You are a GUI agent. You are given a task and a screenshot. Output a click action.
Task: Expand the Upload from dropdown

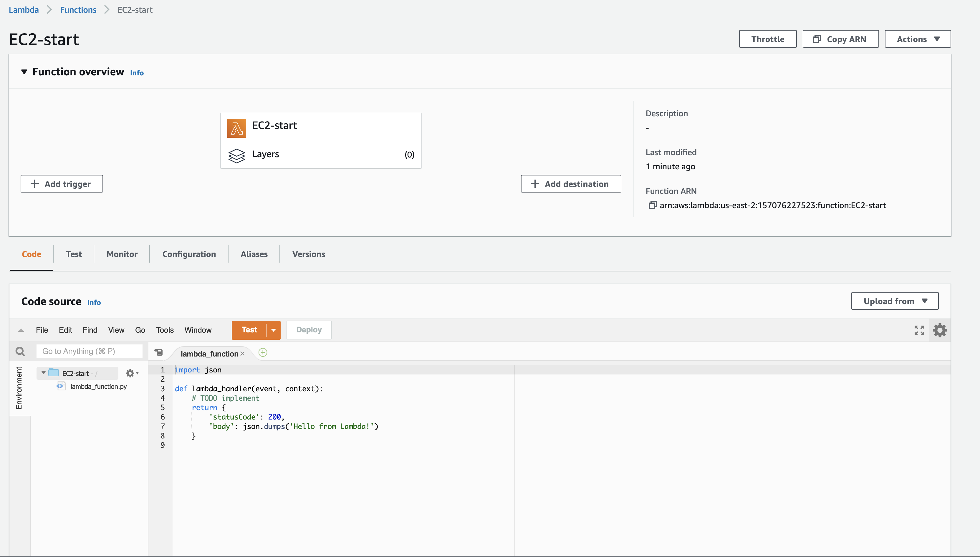click(894, 301)
